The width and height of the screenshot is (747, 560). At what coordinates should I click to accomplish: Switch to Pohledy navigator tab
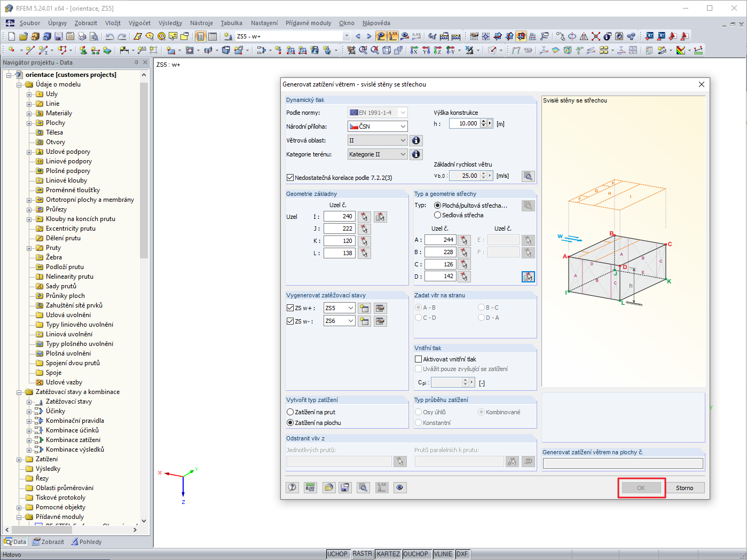86,542
